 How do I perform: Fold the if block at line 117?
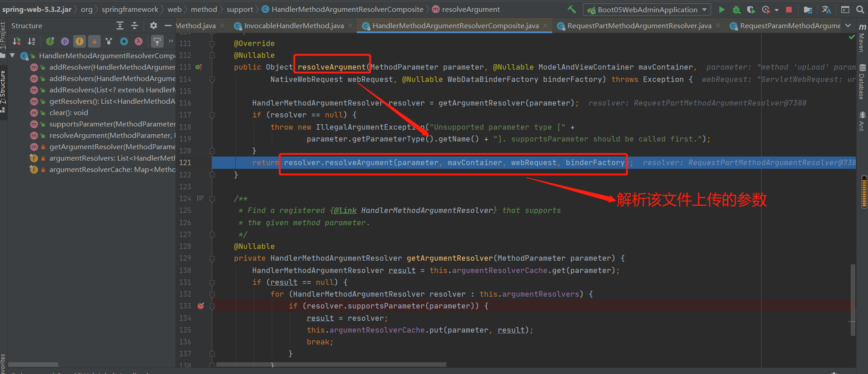click(212, 115)
